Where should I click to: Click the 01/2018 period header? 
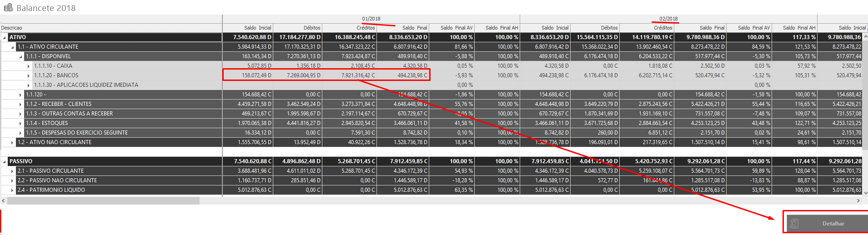point(371,19)
